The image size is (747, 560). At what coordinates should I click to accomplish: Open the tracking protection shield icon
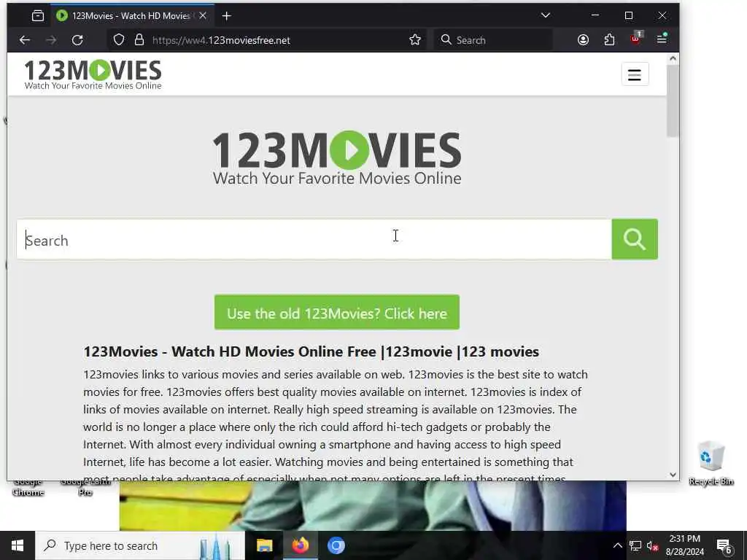[x=119, y=40]
